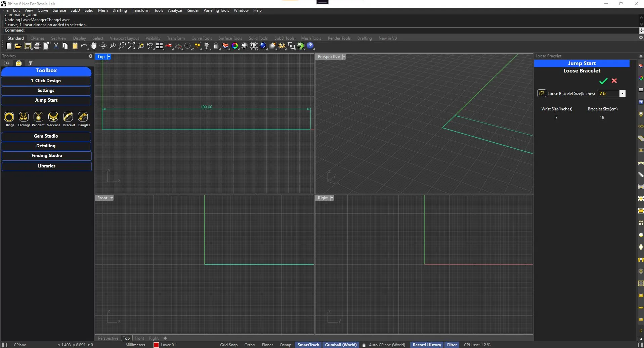Viewport: 644px width, 348px height.
Task: Cancel Loose Bracelet with the red X
Action: click(614, 81)
